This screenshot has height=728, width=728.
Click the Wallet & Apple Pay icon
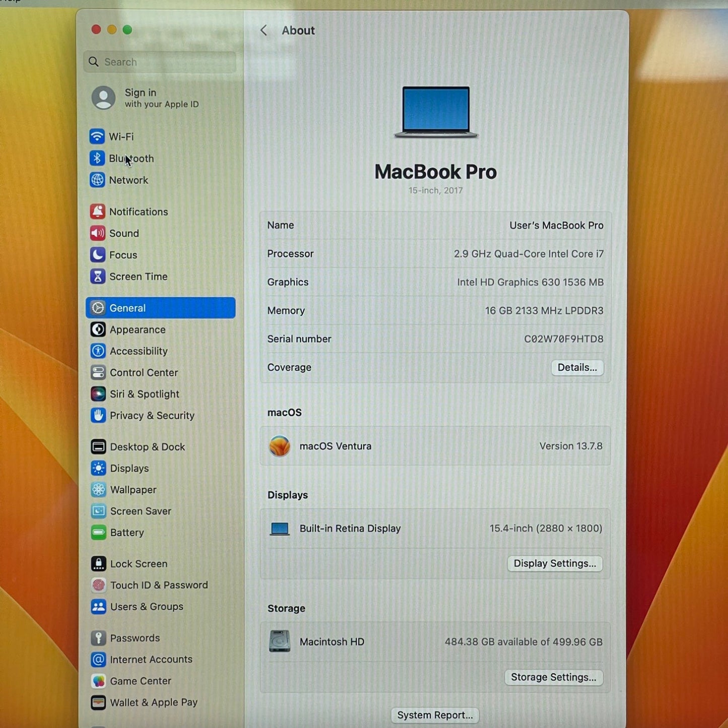99,702
